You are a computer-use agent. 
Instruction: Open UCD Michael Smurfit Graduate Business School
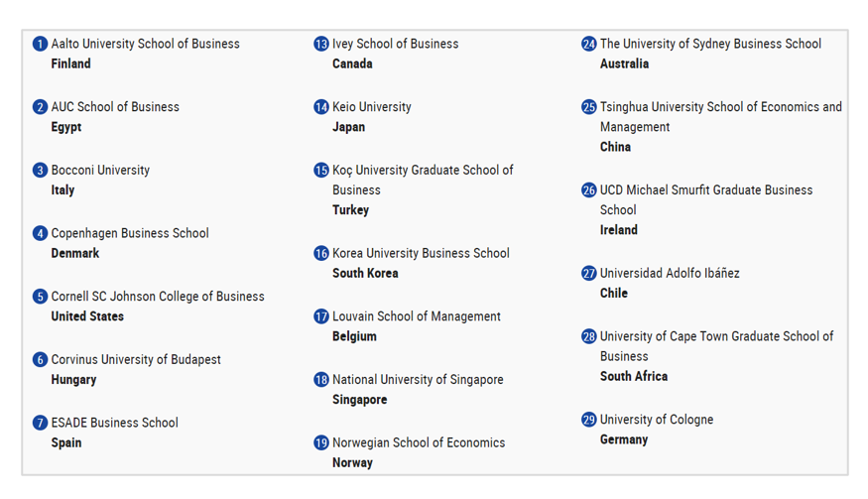pos(706,200)
